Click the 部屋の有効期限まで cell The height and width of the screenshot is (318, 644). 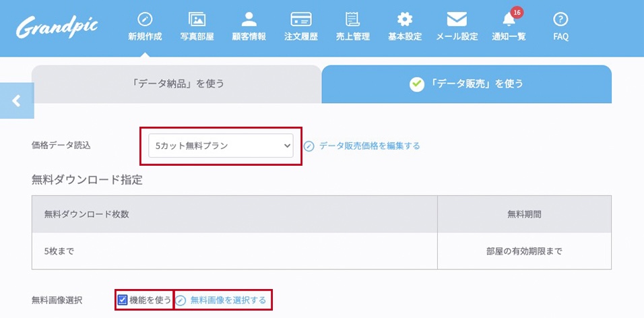pos(525,251)
